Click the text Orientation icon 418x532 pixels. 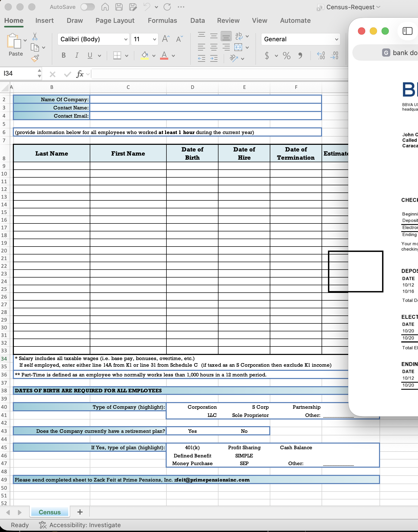[234, 58]
